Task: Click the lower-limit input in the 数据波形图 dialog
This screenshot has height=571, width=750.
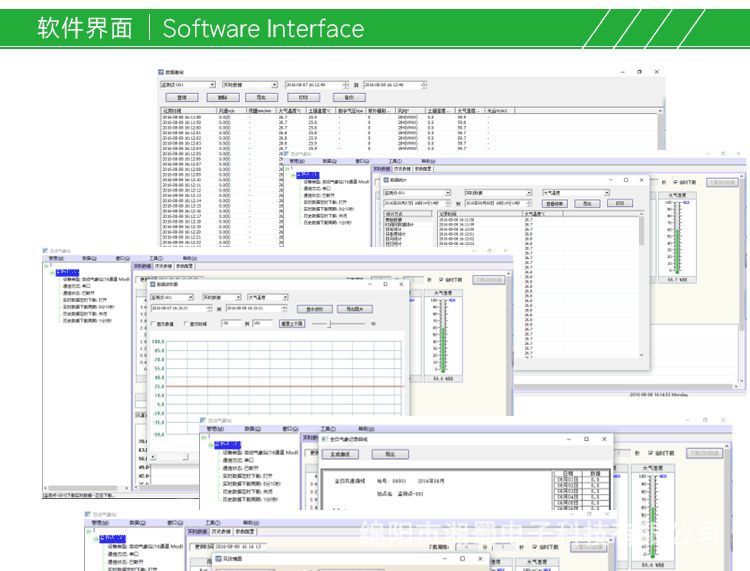Action: click(x=232, y=324)
